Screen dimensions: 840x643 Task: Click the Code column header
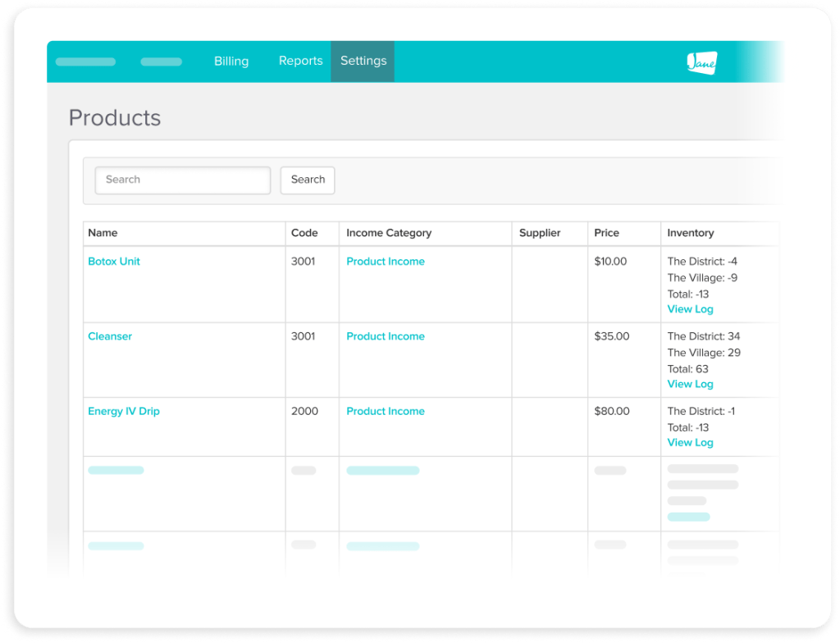coord(303,233)
